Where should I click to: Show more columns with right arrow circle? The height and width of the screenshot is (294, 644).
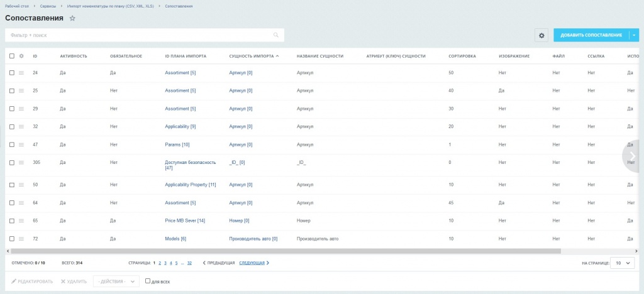(x=633, y=156)
